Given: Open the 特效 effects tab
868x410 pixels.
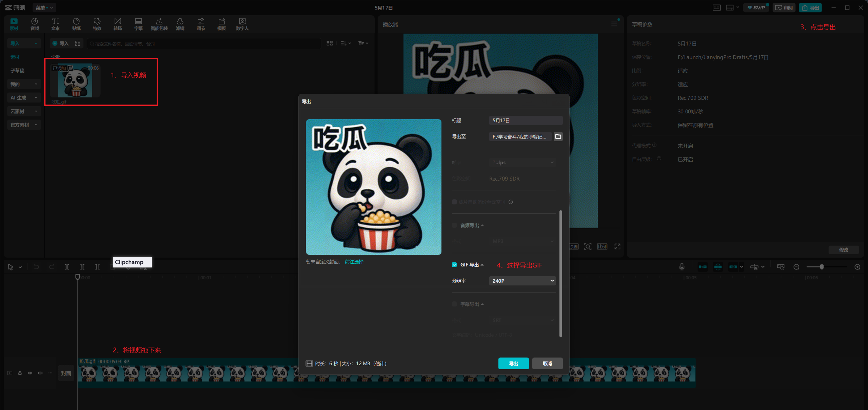Looking at the screenshot, I should click(97, 24).
